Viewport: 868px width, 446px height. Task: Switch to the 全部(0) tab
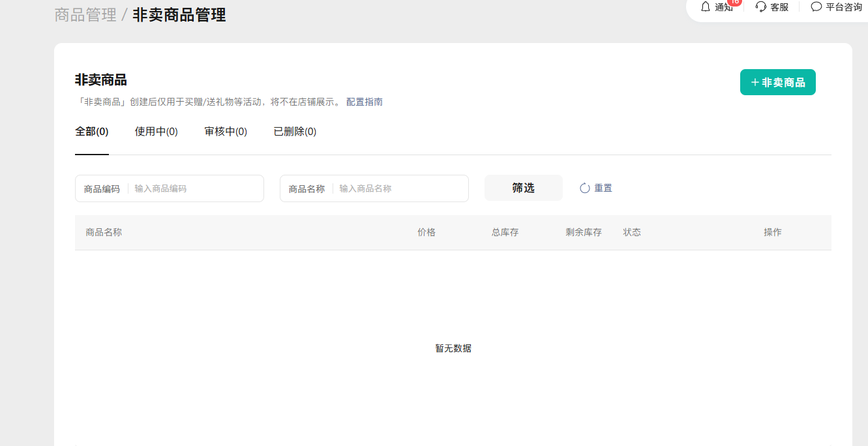92,132
